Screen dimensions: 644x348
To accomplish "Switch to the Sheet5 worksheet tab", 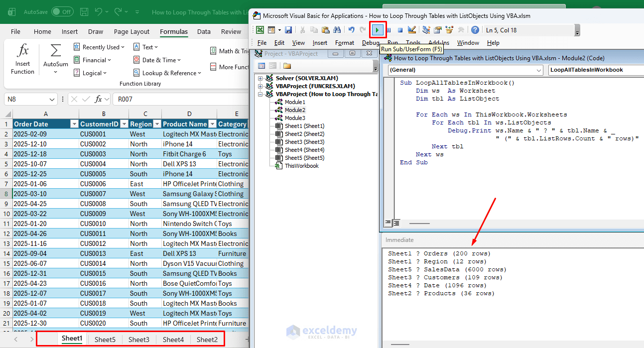I will click(105, 340).
